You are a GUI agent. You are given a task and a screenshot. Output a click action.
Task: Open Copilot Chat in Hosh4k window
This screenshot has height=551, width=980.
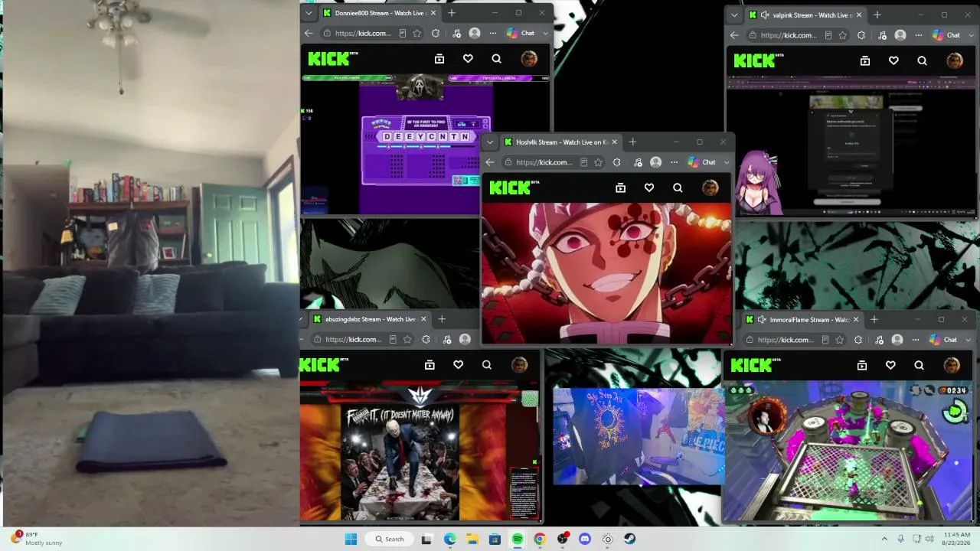[702, 162]
